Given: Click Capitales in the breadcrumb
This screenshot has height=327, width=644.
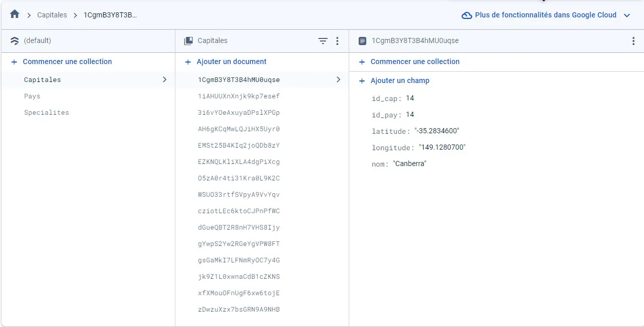Looking at the screenshot, I should click(x=52, y=15).
